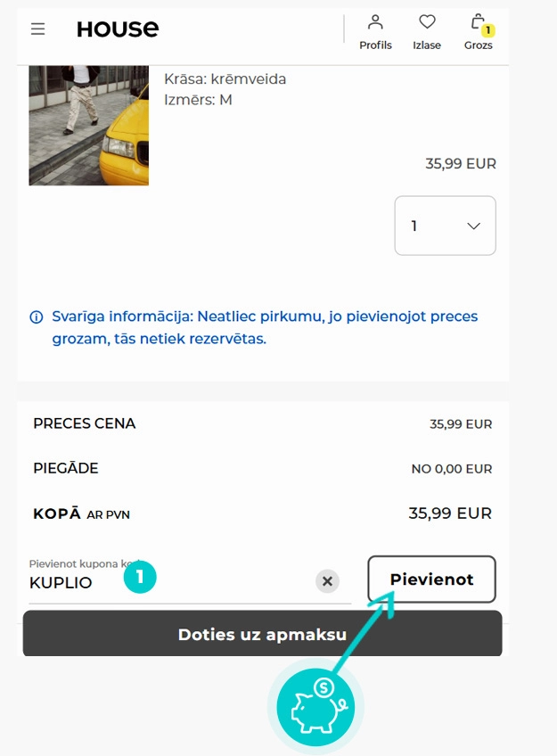Click the chevron arrow in quantity selector
The height and width of the screenshot is (756, 557).
pos(474,226)
